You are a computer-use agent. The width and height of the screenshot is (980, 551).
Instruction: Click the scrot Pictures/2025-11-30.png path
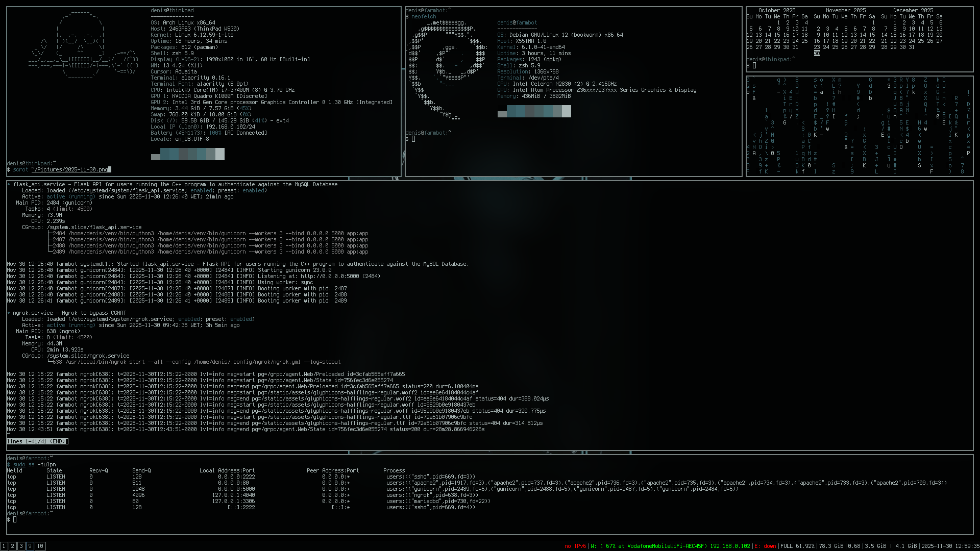(69, 169)
